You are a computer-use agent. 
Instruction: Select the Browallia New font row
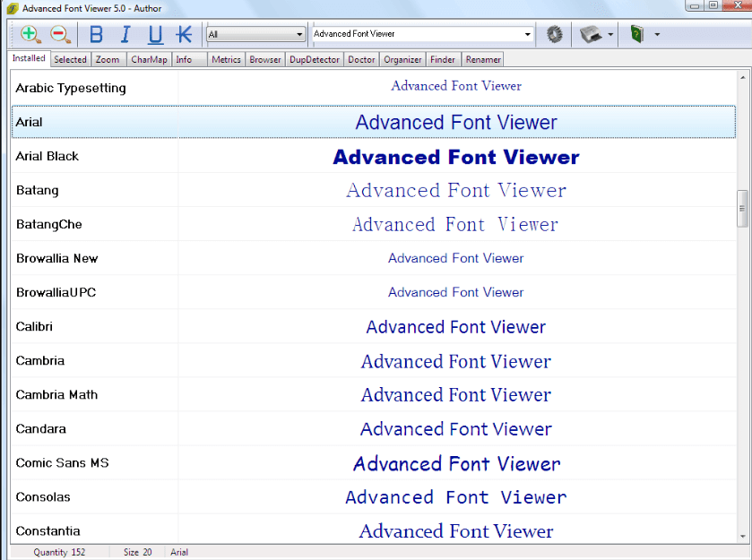pyautogui.click(x=374, y=258)
